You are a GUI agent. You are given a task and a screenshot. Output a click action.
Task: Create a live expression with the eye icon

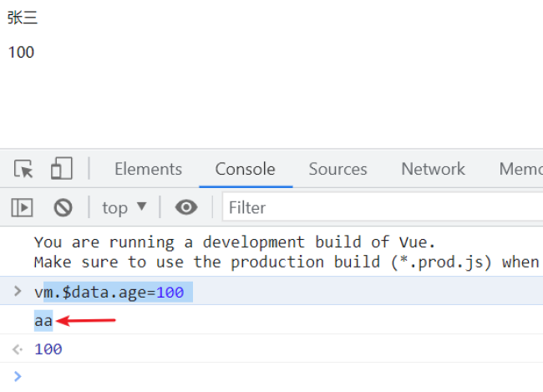pos(186,207)
